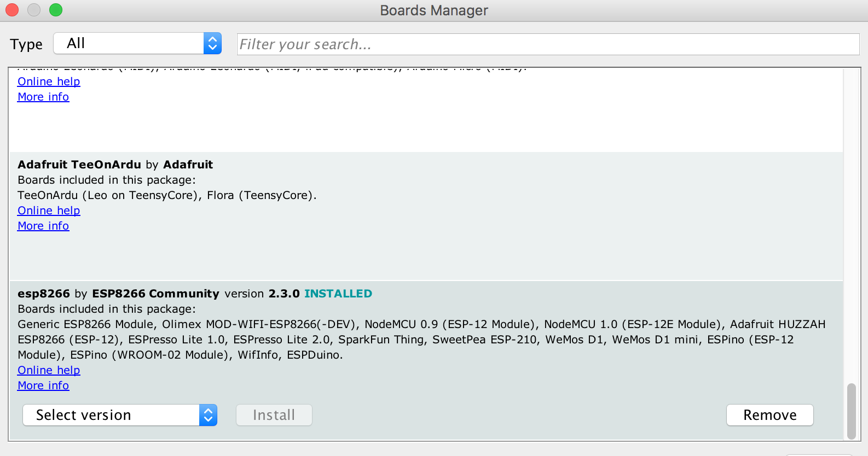Open More info link for esp8266 package
The image size is (868, 456).
pos(43,385)
